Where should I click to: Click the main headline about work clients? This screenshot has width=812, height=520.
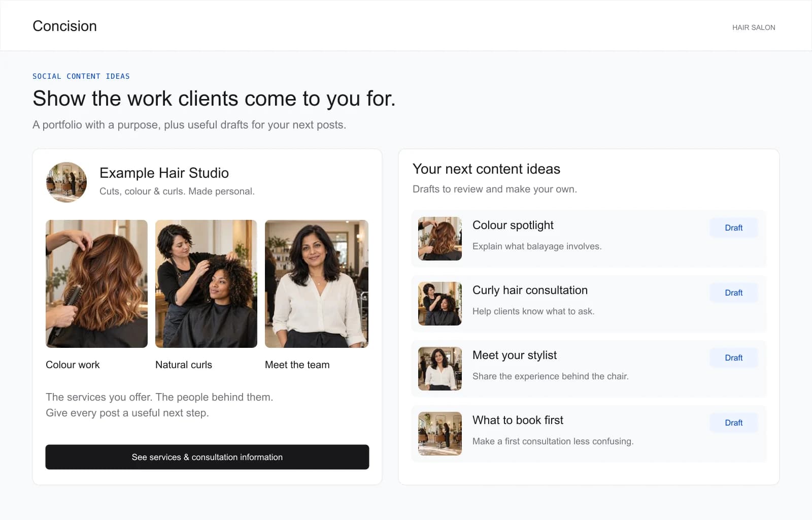pos(214,99)
